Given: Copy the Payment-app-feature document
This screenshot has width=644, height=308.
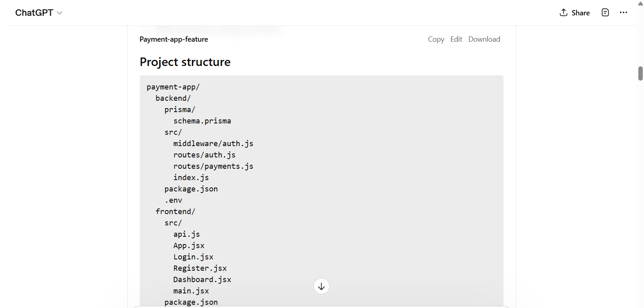Looking at the screenshot, I should pos(436,39).
